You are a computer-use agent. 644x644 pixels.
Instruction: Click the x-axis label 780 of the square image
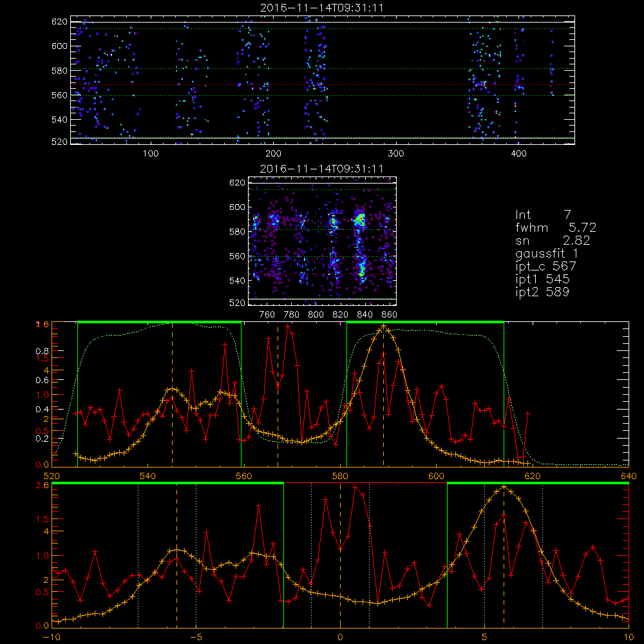(x=292, y=315)
